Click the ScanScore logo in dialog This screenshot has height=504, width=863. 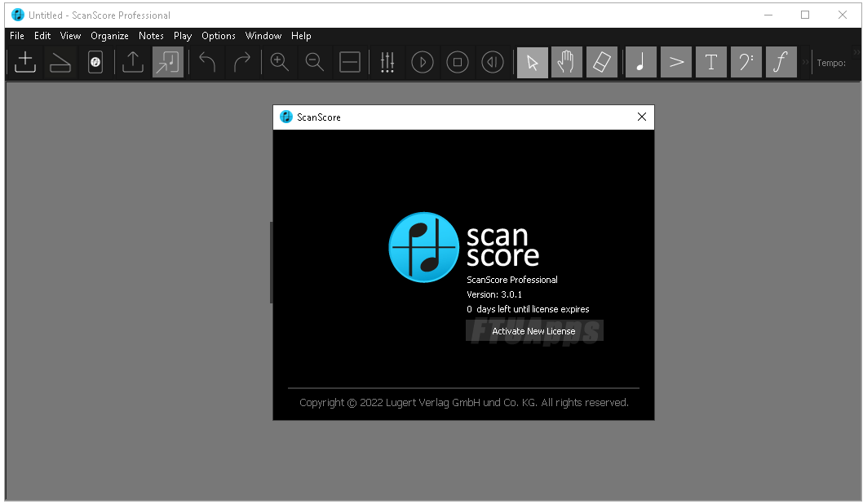(424, 247)
